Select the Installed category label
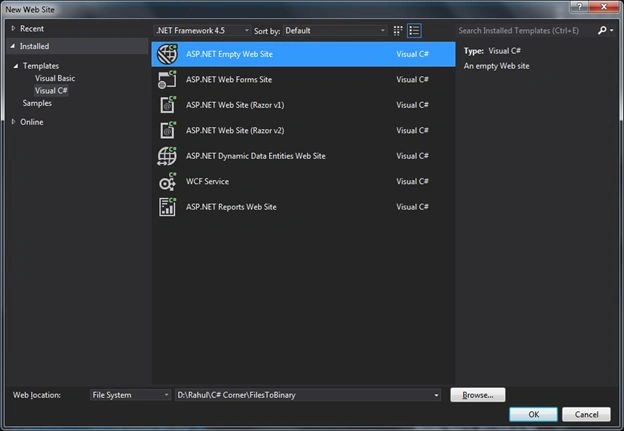 click(35, 46)
